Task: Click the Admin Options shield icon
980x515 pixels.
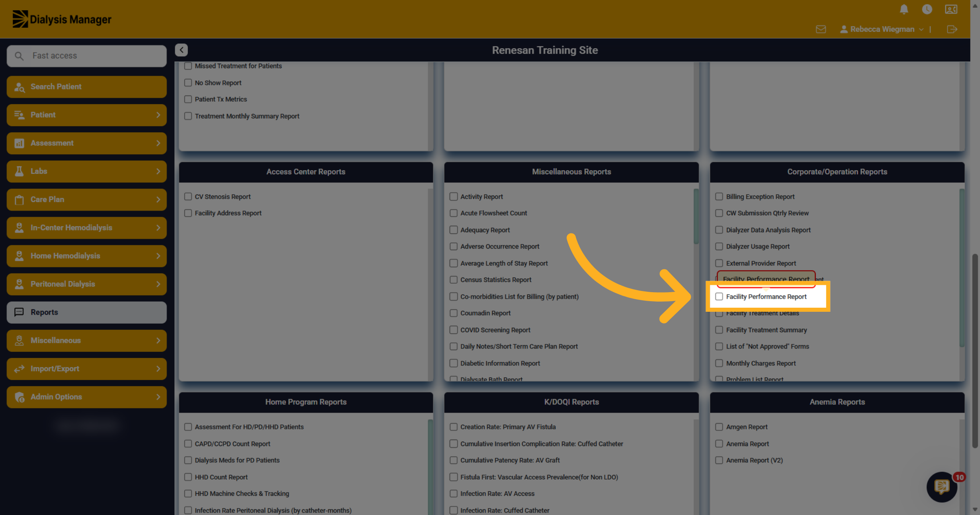Action: click(19, 397)
